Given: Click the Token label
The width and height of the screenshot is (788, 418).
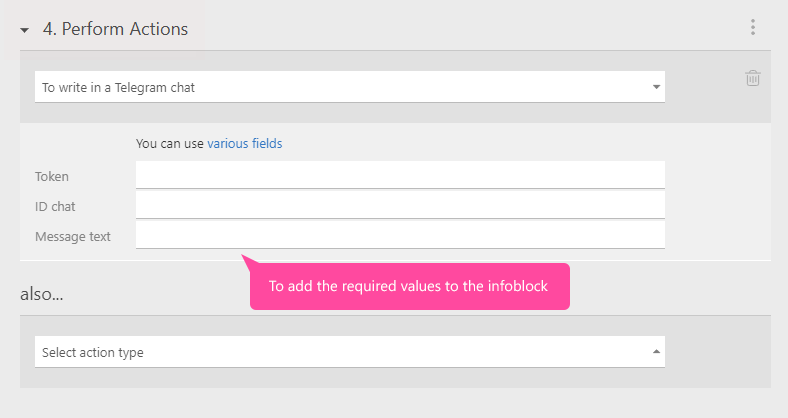Looking at the screenshot, I should click(52, 177).
